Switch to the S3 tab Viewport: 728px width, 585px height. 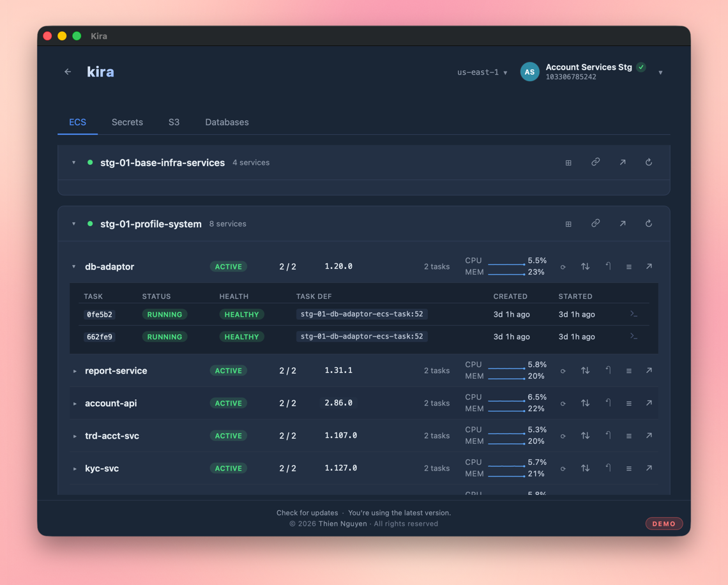point(174,122)
